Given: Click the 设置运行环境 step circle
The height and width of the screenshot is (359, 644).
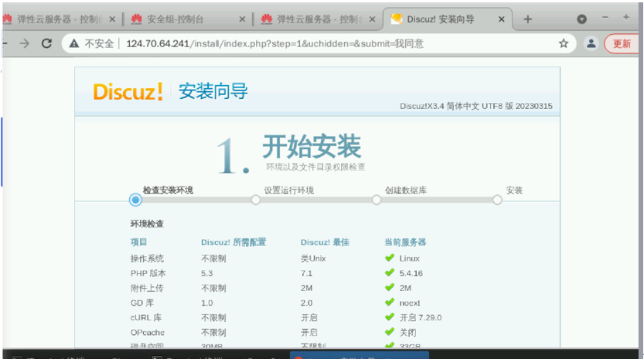Looking at the screenshot, I should tap(256, 200).
